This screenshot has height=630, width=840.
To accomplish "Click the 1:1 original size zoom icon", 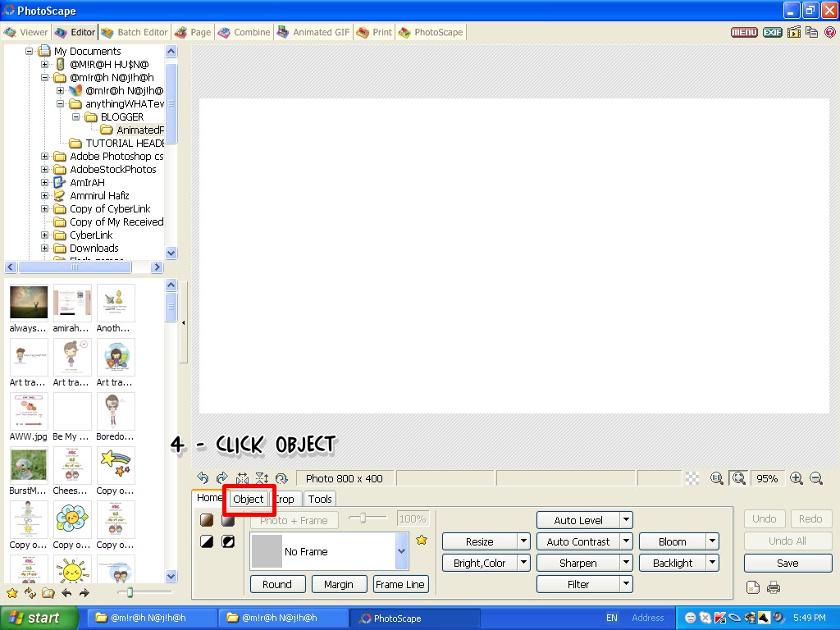I will tap(716, 478).
